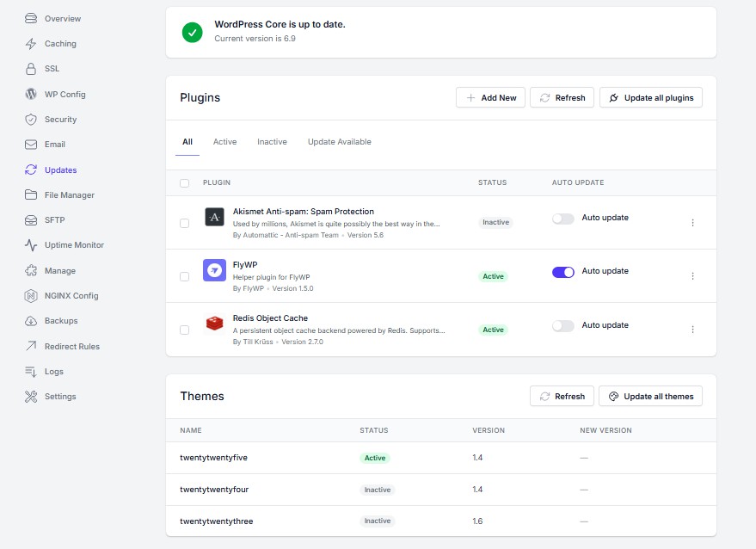Click the Akismet plugin logo icon
The width and height of the screenshot is (756, 549).
pos(214,217)
